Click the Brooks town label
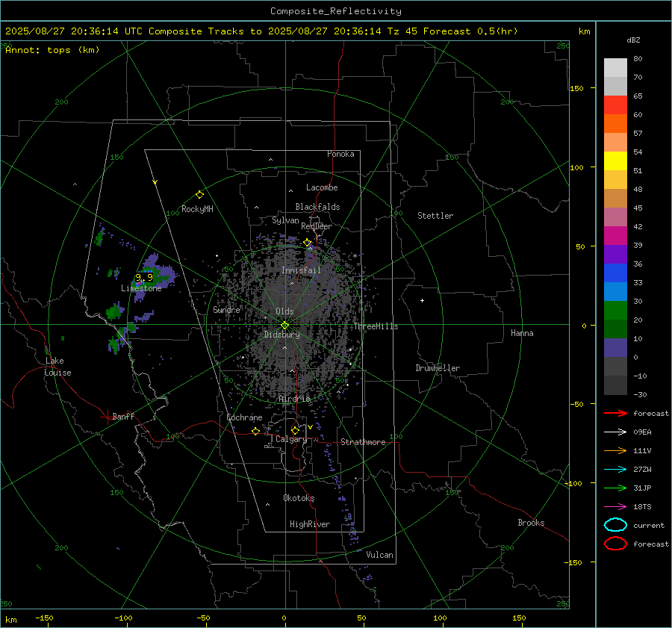The width and height of the screenshot is (672, 628). 531,523
